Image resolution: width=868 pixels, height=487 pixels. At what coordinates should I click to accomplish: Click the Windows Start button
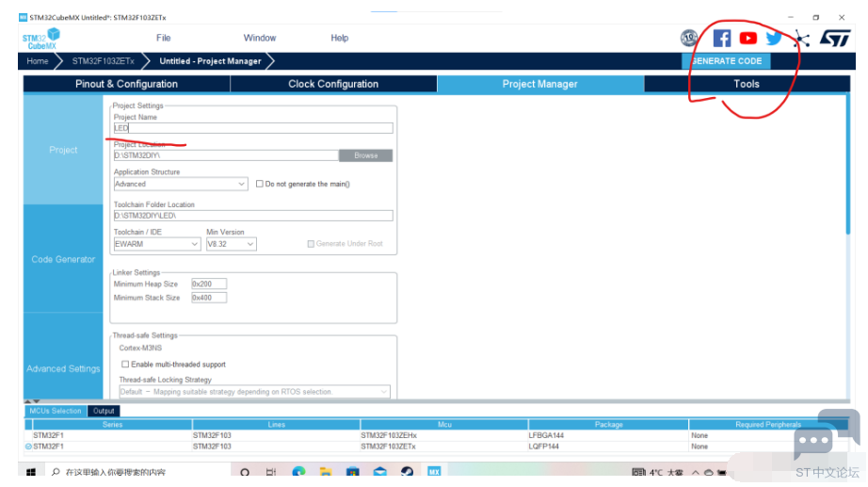pyautogui.click(x=31, y=472)
